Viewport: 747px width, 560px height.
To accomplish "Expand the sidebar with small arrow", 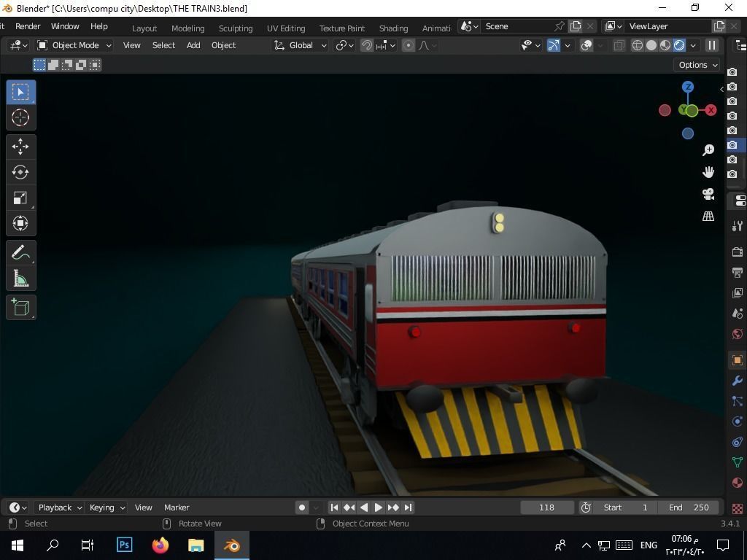I will pyautogui.click(x=721, y=89).
